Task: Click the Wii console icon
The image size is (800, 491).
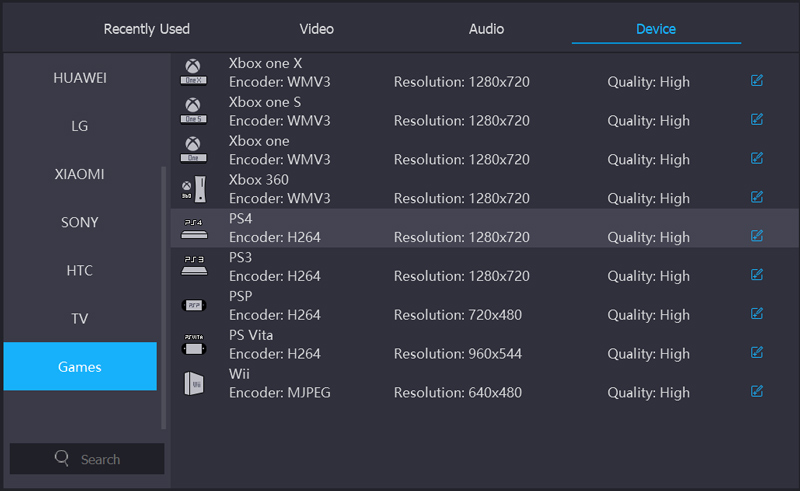Action: pyautogui.click(x=193, y=382)
